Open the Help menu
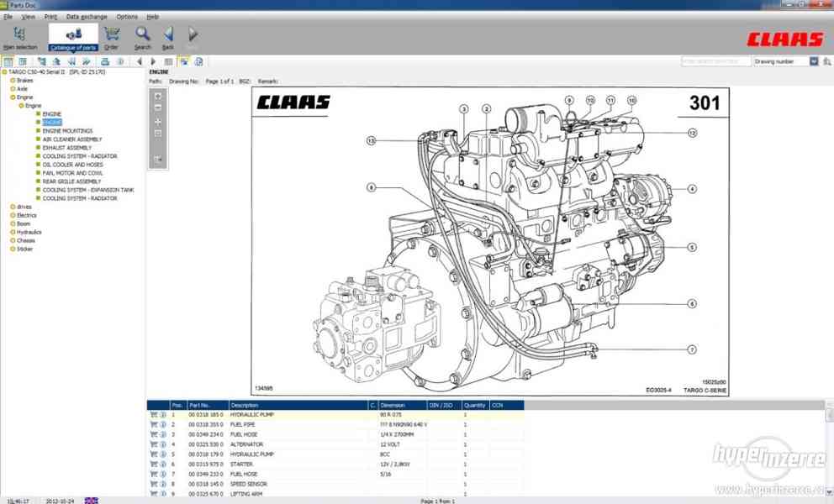Viewport: 834px width, 504px height. click(x=153, y=17)
